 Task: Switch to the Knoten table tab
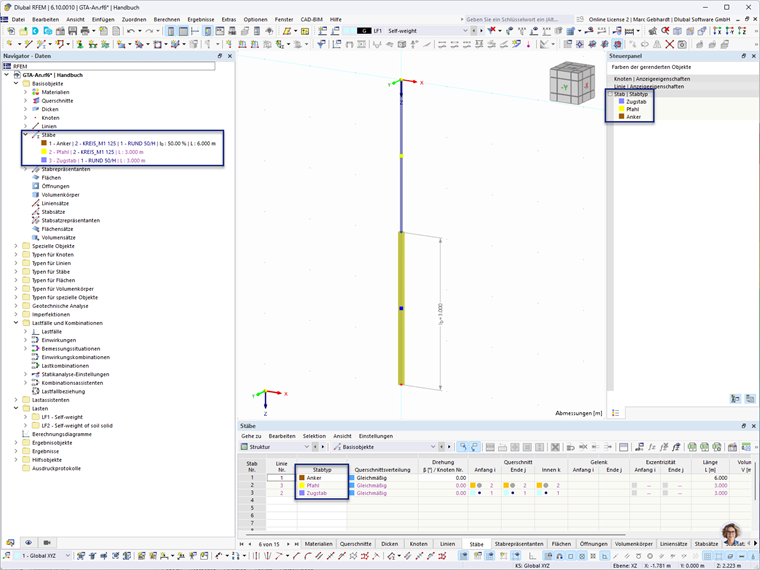tap(418, 544)
